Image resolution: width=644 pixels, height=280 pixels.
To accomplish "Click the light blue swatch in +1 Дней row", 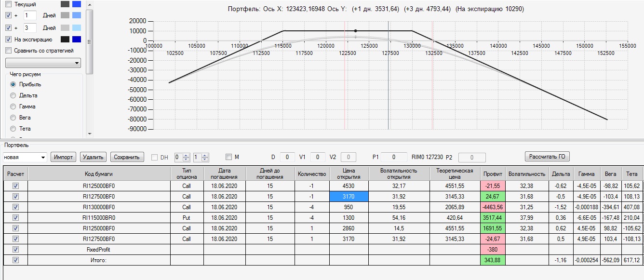I will [77, 15].
